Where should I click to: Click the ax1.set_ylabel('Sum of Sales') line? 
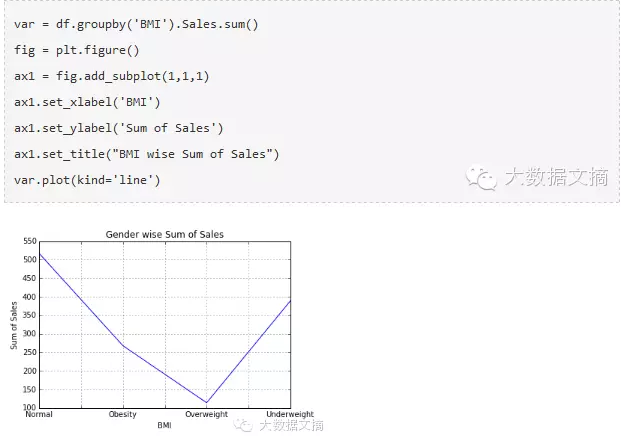point(118,127)
